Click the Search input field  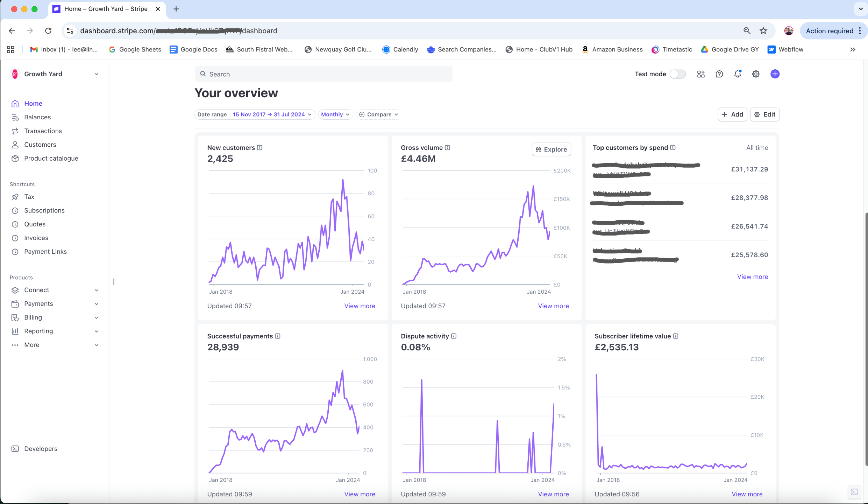pyautogui.click(x=323, y=74)
